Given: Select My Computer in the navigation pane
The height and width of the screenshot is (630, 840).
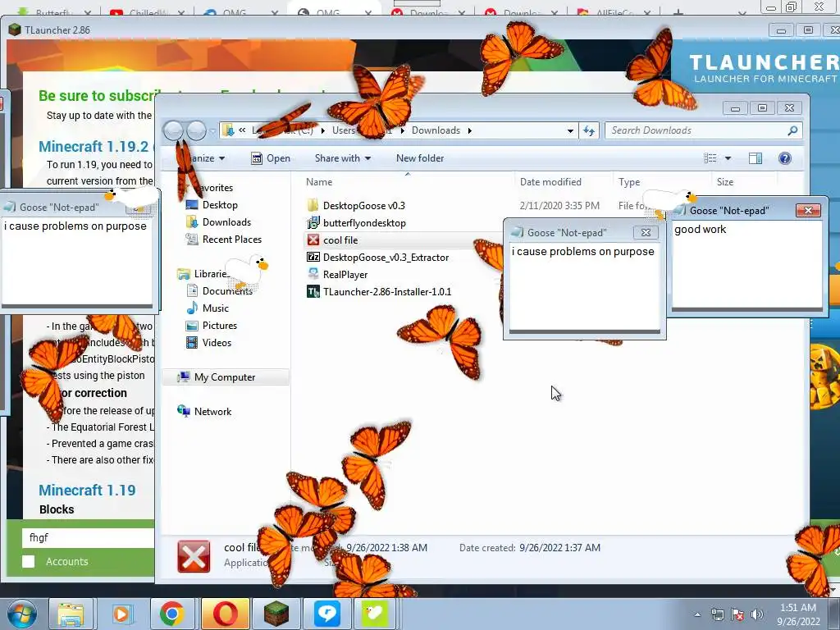Looking at the screenshot, I should click(225, 377).
